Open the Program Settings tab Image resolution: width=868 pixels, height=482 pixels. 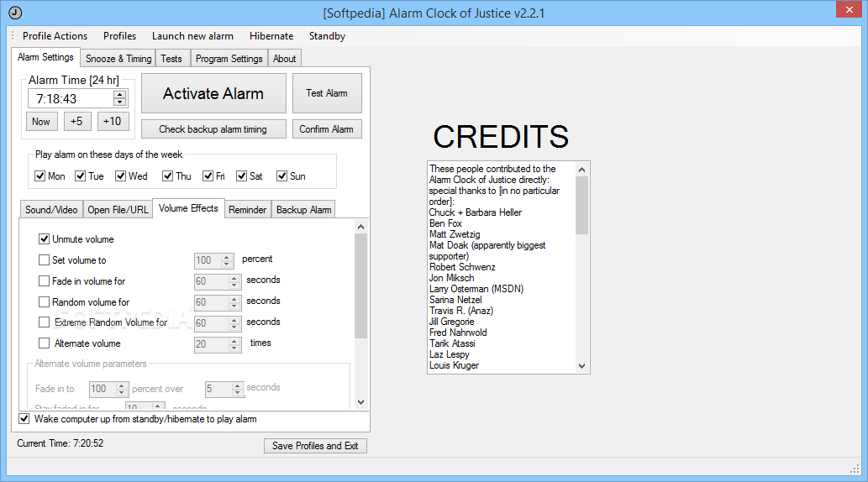(229, 59)
